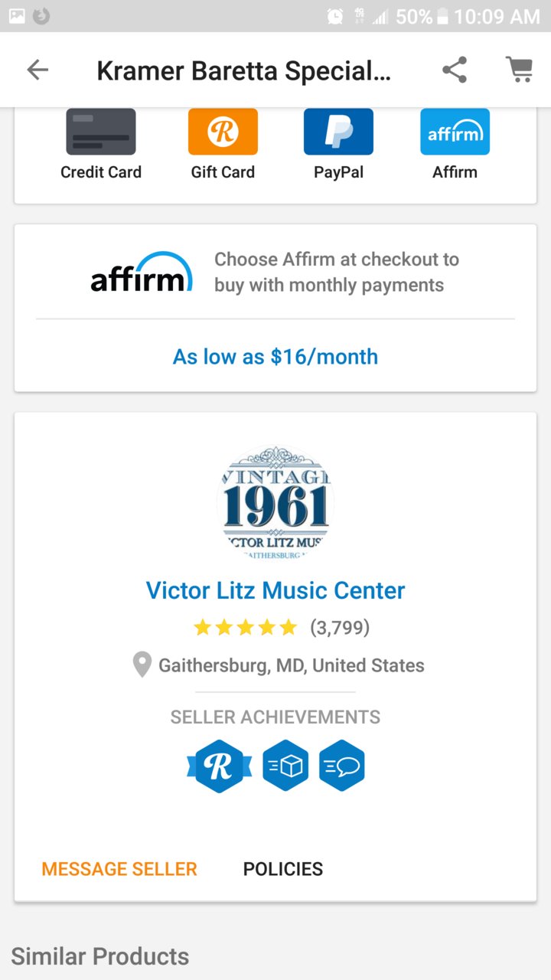Tap the battery status icon
The height and width of the screenshot is (980, 551).
pos(442,16)
